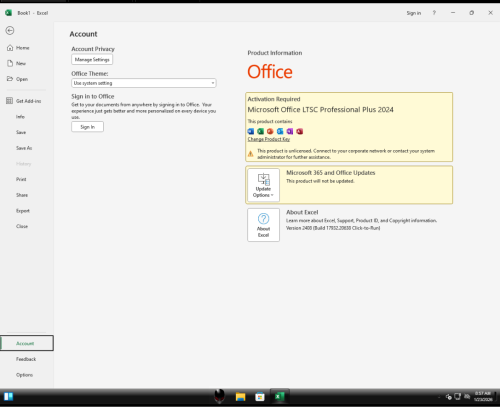Open the Print page

[21, 179]
